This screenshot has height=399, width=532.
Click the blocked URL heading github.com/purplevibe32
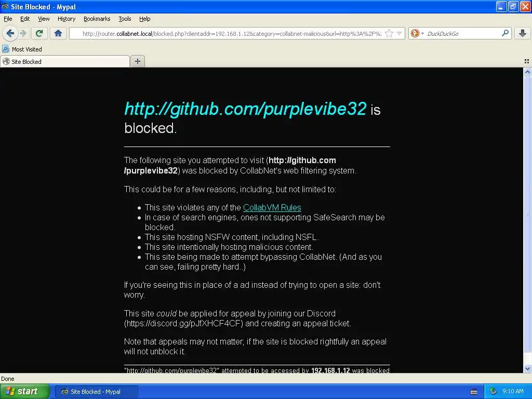(245, 109)
